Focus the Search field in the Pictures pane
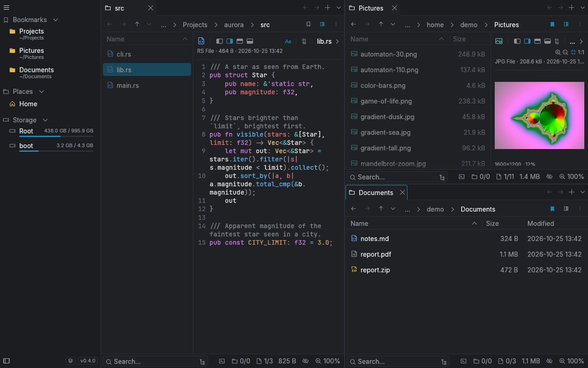 click(397, 177)
